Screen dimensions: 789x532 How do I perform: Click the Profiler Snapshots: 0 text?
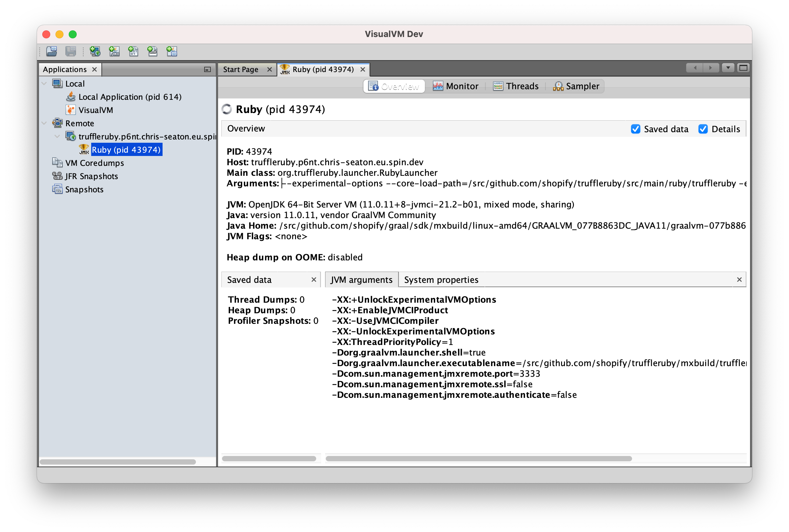pyautogui.click(x=273, y=321)
